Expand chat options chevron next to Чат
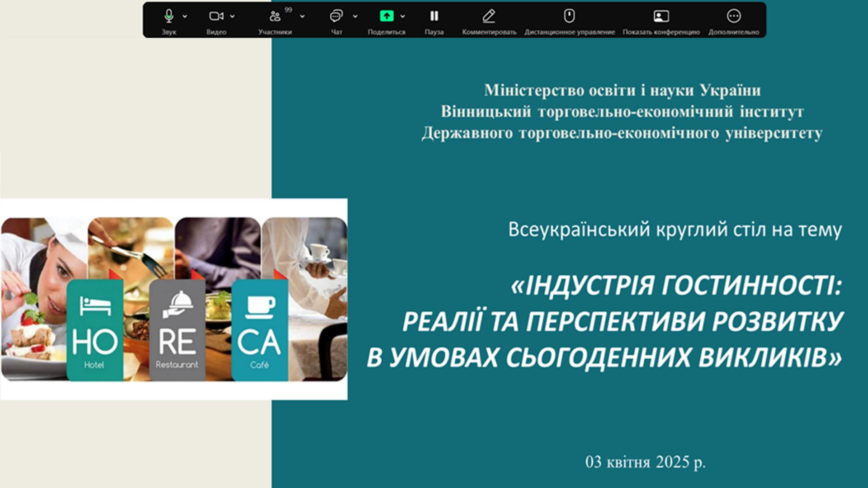Viewport: 868px width, 488px height. click(x=355, y=16)
